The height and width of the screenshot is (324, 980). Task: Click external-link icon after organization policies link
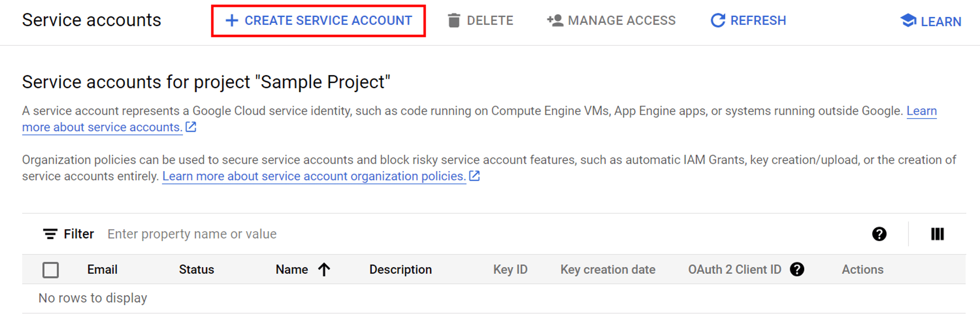click(474, 176)
